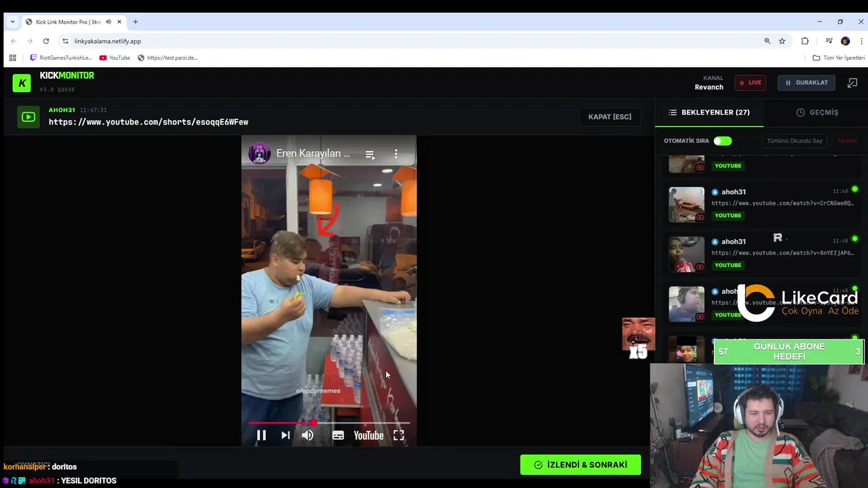Image resolution: width=868 pixels, height=488 pixels.
Task: Pause the YouTube short video
Action: (261, 436)
